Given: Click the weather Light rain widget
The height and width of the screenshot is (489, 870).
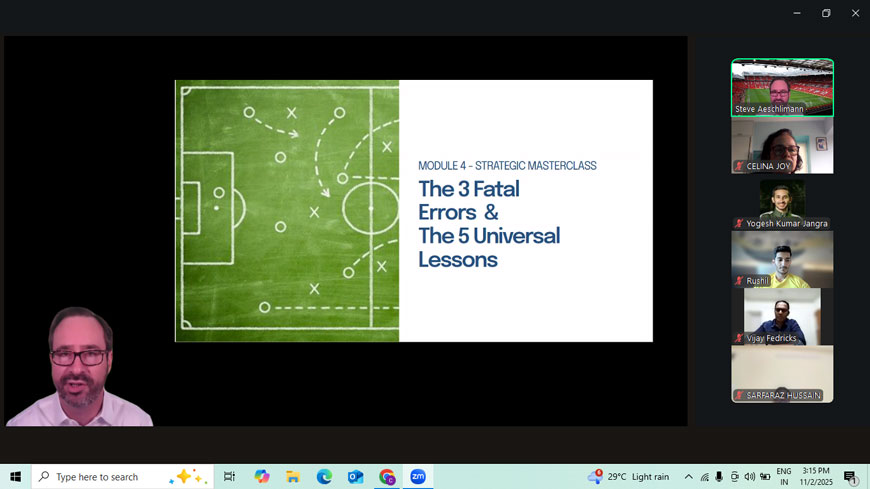Looking at the screenshot, I should [632, 477].
